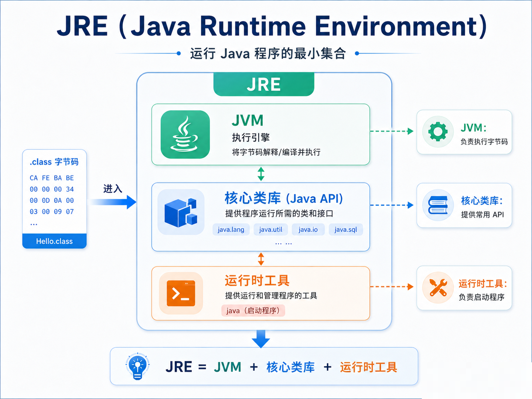This screenshot has width=532, height=399.
Task: Click the green gear icon beside JVM:
Action: (x=438, y=132)
